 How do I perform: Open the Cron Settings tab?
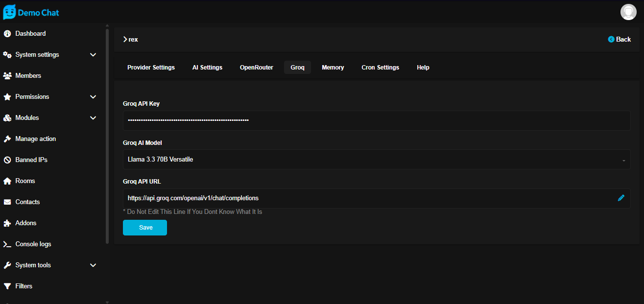[380, 68]
